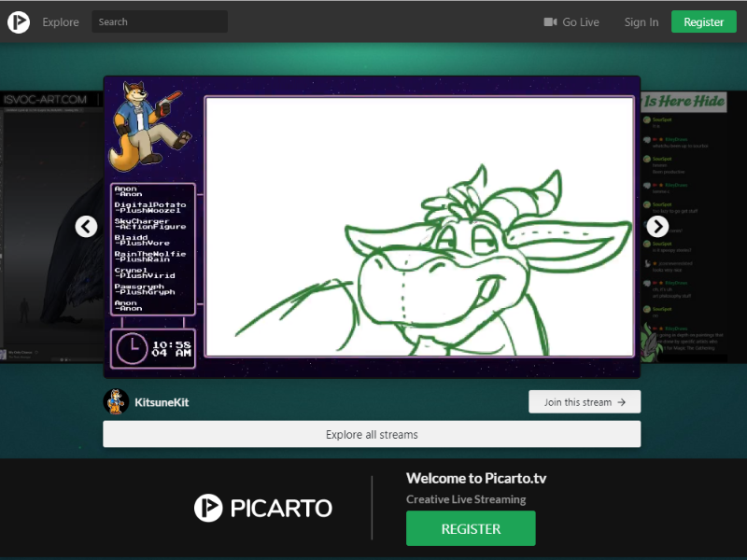Show the previous featured stream
This screenshot has width=747, height=560.
pyautogui.click(x=86, y=227)
